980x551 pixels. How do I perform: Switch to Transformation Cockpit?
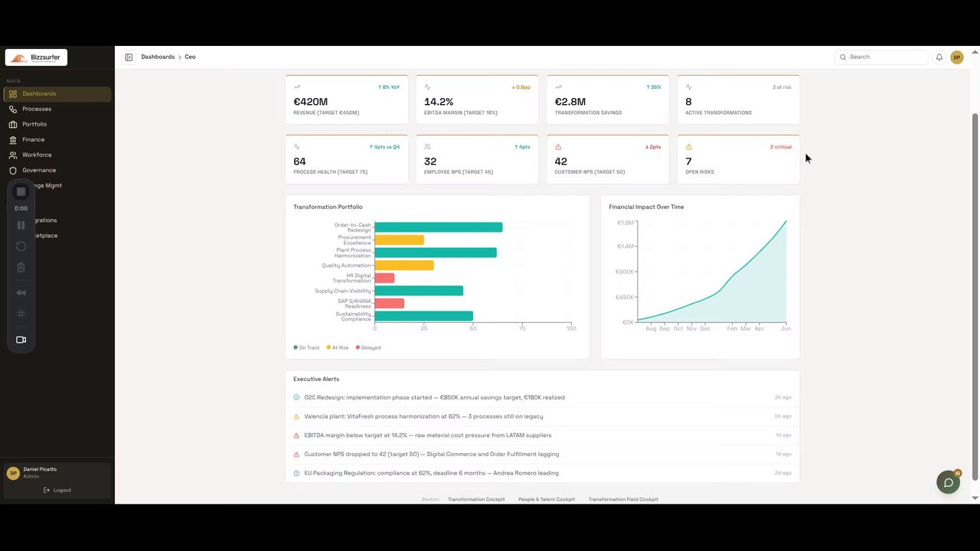[476, 499]
